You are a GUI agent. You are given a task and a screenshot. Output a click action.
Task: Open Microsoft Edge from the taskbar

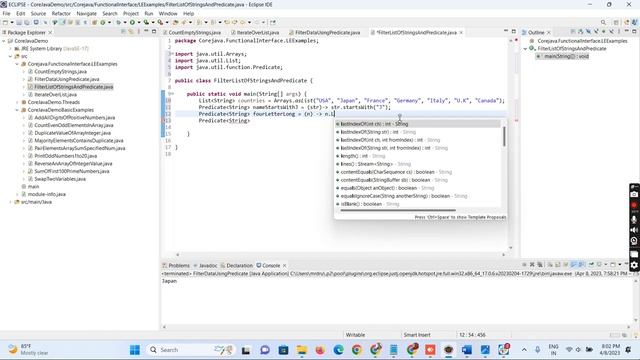[338, 350]
